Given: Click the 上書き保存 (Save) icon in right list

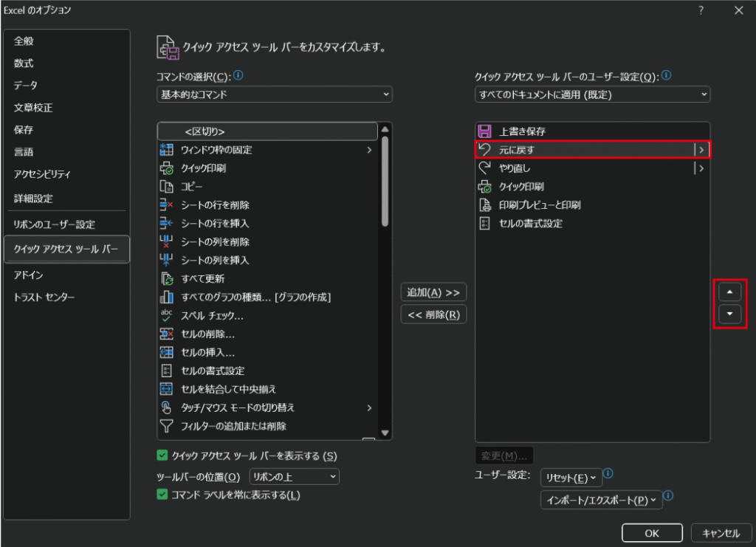Looking at the screenshot, I should click(485, 131).
